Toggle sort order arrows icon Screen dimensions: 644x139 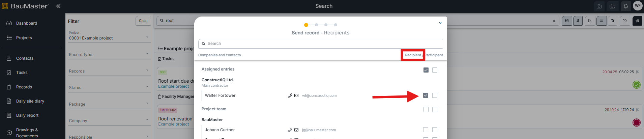(578, 21)
